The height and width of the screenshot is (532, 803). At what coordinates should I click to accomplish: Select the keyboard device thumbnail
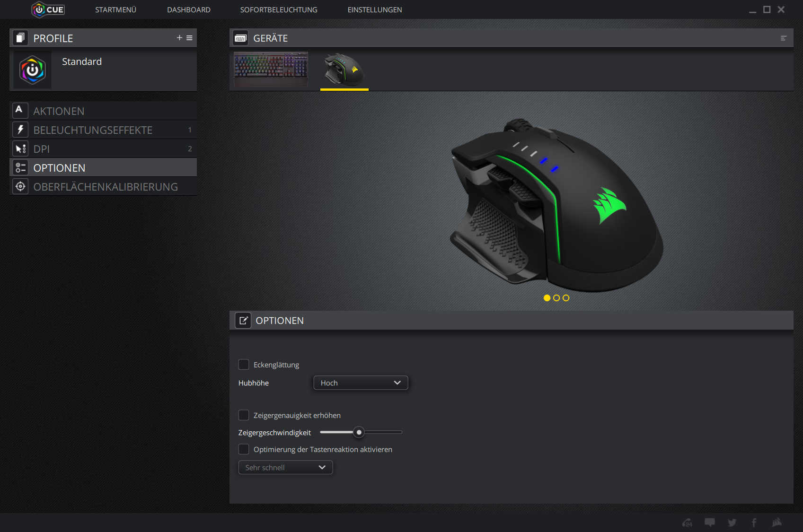click(271, 70)
